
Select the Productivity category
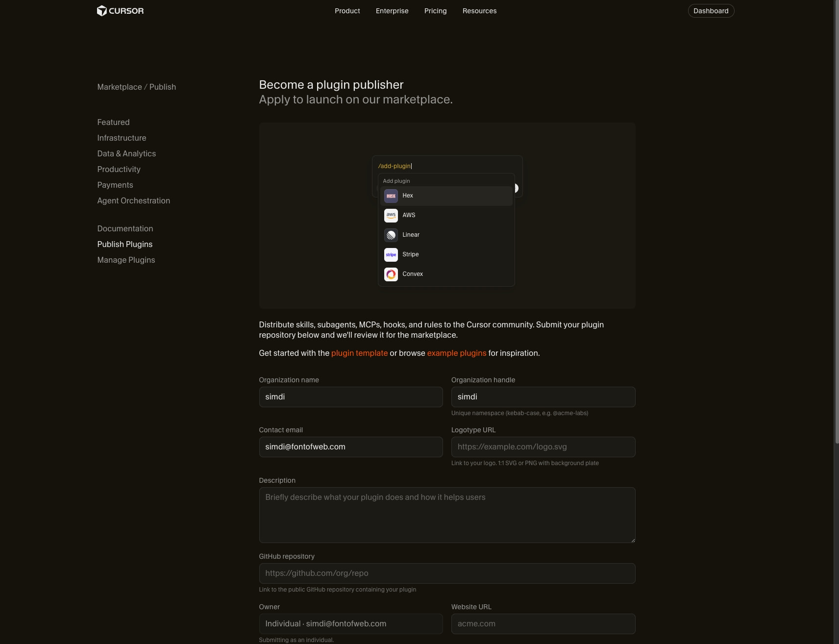pyautogui.click(x=119, y=169)
